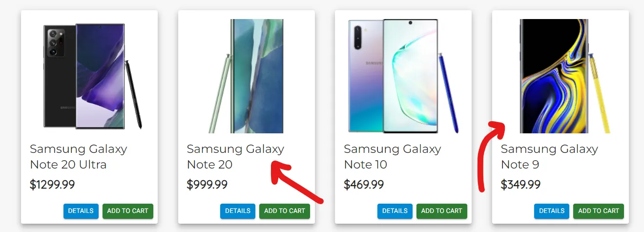Image resolution: width=644 pixels, height=232 pixels.
Task: Add Samsung Galaxy Note 9 to cart
Action: 599,211
